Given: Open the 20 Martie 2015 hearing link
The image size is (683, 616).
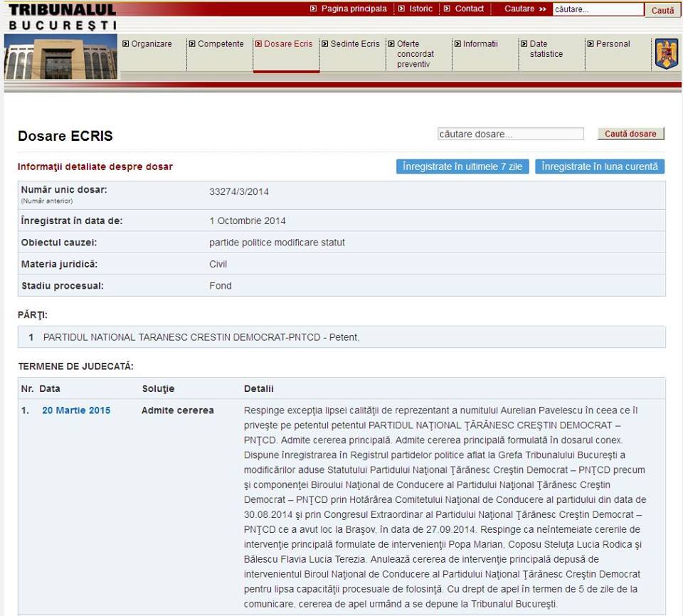Looking at the screenshot, I should (x=76, y=410).
